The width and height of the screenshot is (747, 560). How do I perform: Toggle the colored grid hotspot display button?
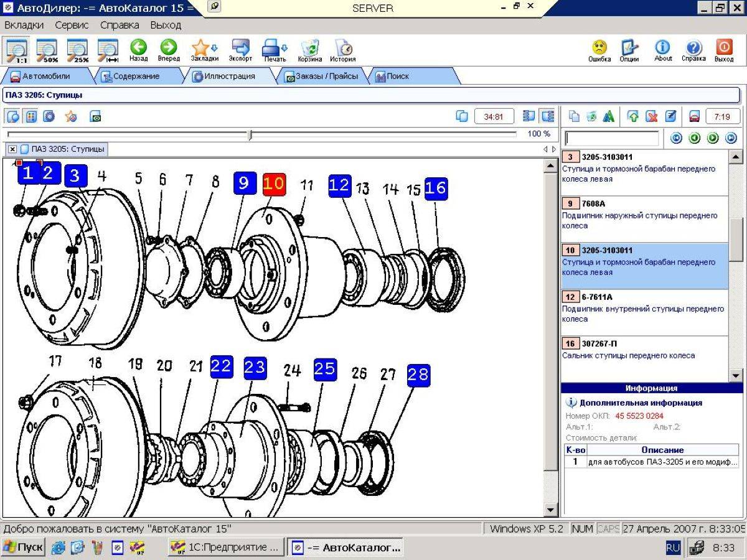pyautogui.click(x=31, y=116)
